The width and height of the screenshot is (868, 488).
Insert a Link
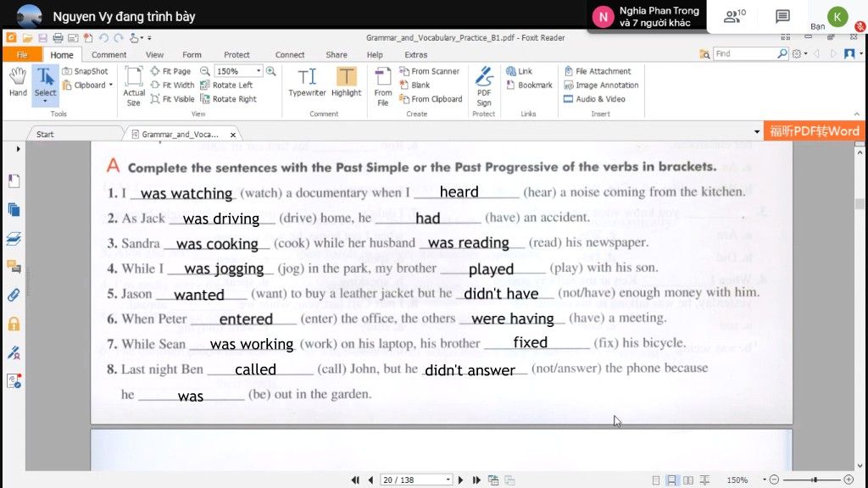tap(519, 71)
